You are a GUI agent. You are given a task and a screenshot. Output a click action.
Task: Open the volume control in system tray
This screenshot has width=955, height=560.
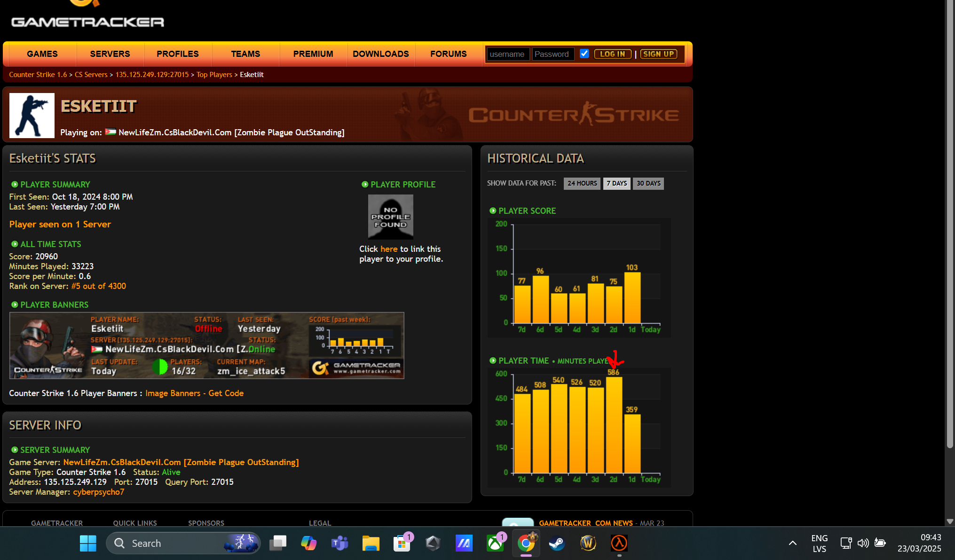pyautogui.click(x=863, y=544)
